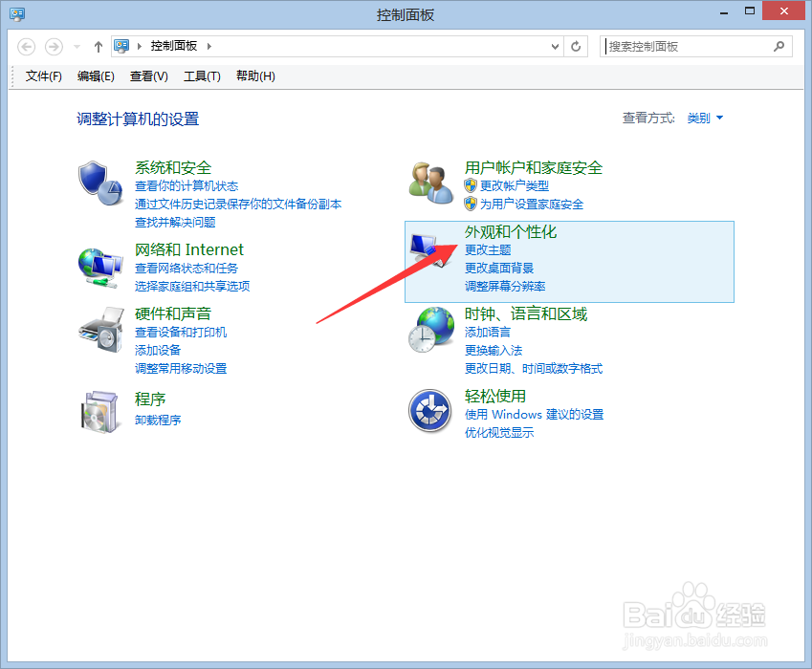Click 调整屏幕分辨率 link
Viewport: 812px width, 669px height.
pos(505,286)
